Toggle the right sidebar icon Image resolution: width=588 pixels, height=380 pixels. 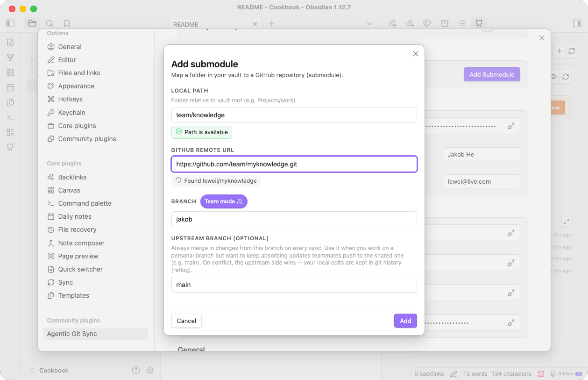[577, 23]
